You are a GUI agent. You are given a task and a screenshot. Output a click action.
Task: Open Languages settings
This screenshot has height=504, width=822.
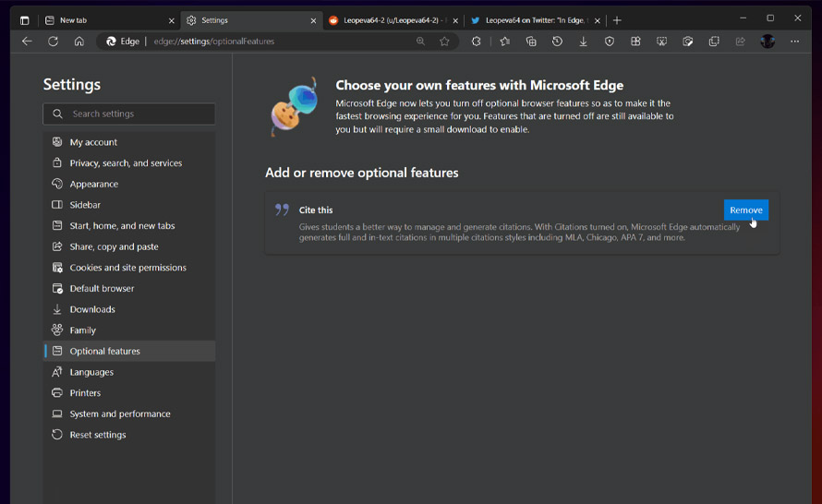coord(129,372)
